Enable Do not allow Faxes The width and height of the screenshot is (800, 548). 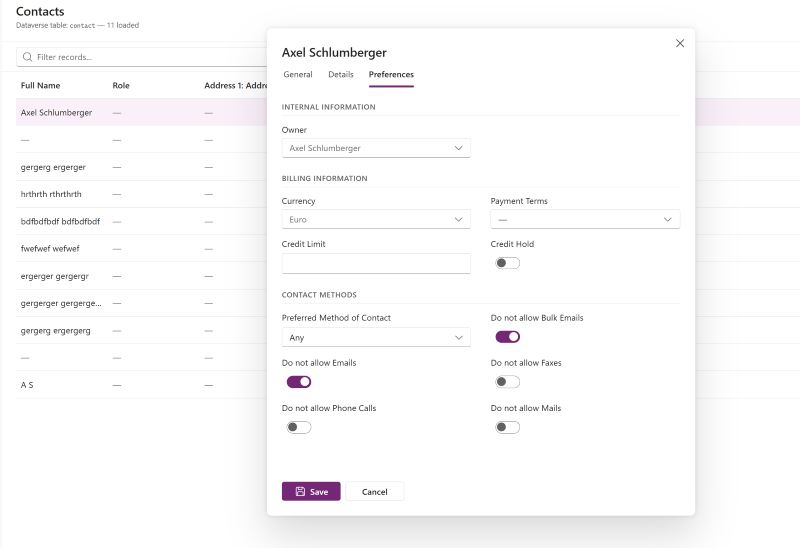click(x=508, y=382)
